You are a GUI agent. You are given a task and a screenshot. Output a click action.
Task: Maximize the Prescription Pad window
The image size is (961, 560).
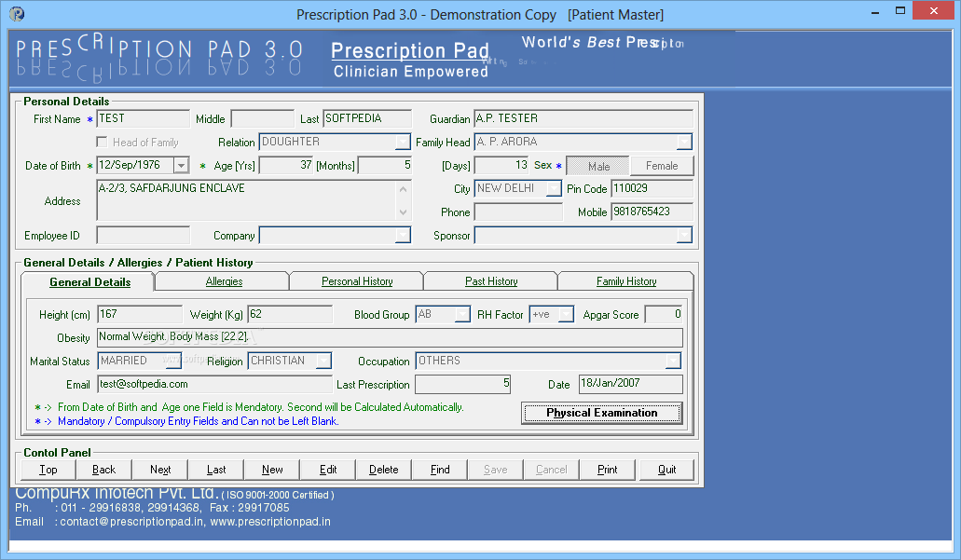tap(899, 11)
